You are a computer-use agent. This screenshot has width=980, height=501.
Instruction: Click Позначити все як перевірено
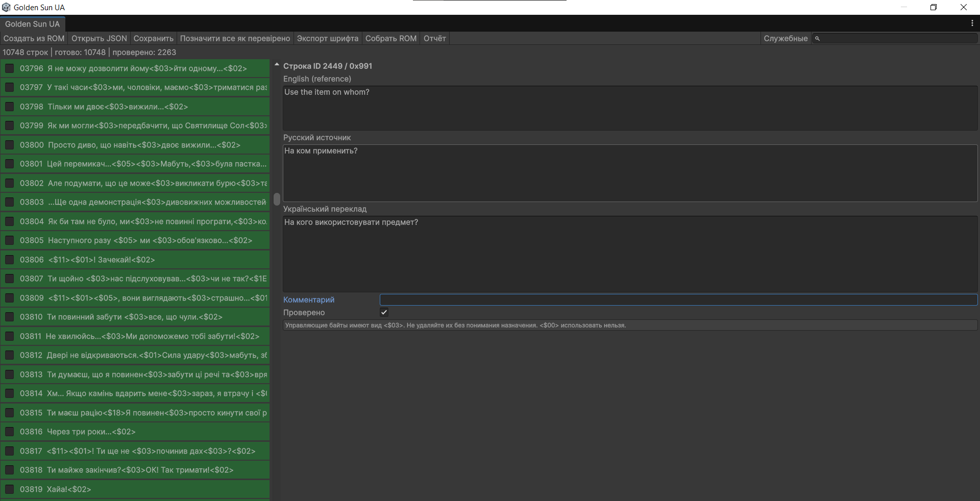(x=235, y=39)
